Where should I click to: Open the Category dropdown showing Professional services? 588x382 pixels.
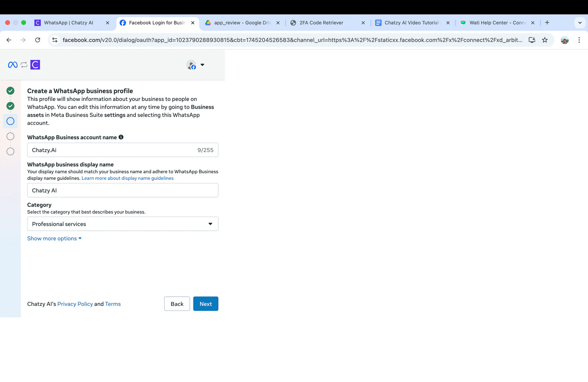[x=122, y=224]
